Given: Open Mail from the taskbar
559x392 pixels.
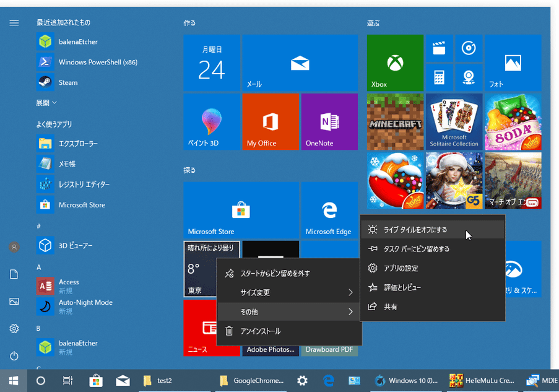Looking at the screenshot, I should tap(123, 381).
